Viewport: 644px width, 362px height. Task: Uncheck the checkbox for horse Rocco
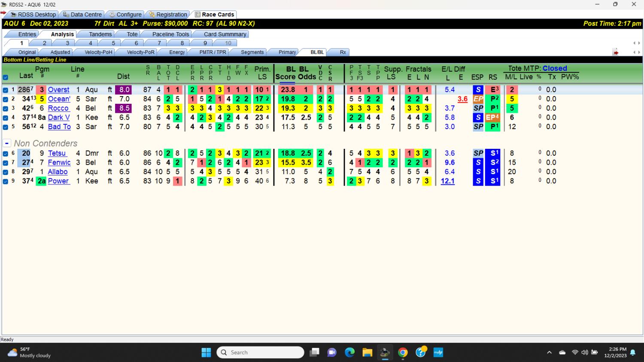click(5, 109)
